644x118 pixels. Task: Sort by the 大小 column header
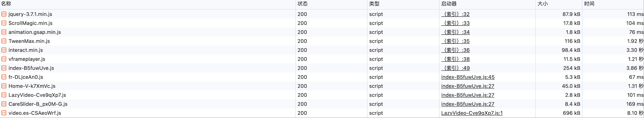(x=542, y=4)
